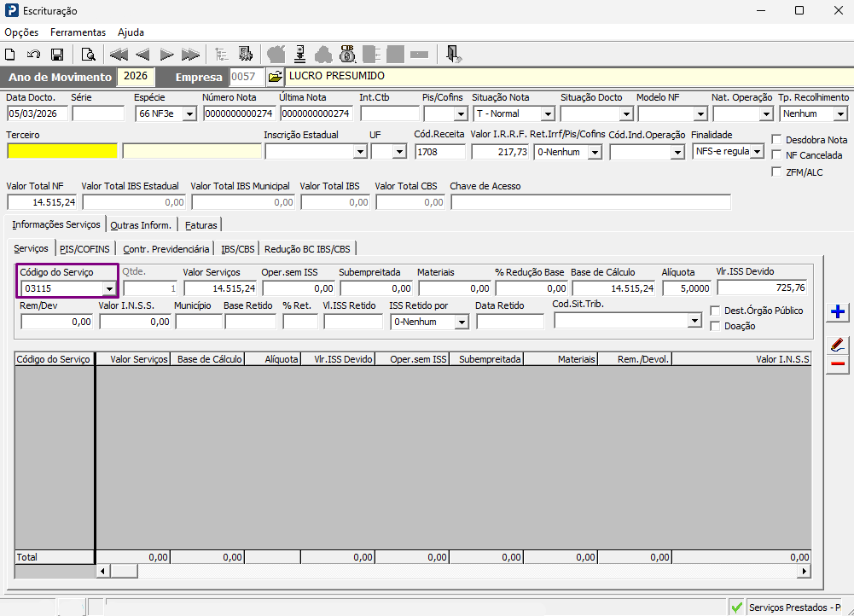
Task: Switch to the Faturas tab
Action: click(201, 225)
